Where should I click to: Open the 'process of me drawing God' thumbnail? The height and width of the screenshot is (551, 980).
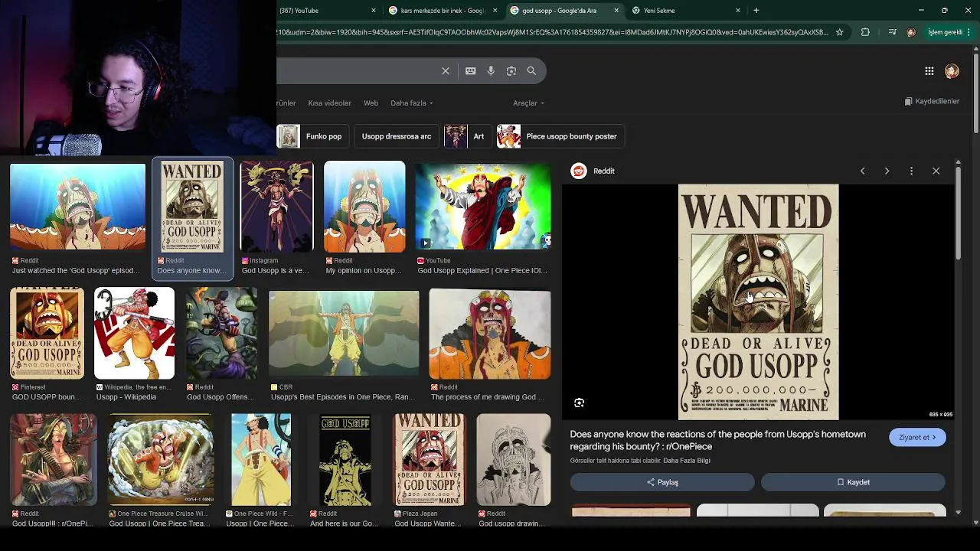tap(490, 334)
